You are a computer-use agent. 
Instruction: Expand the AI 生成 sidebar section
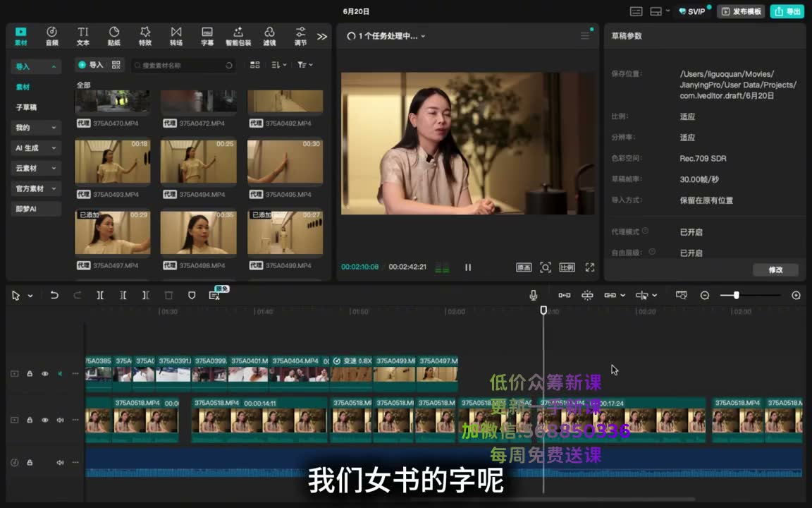coord(54,147)
